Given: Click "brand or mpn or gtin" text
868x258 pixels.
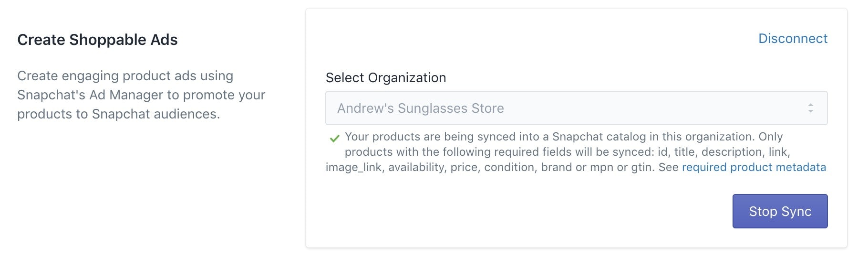Looking at the screenshot, I should [x=598, y=167].
